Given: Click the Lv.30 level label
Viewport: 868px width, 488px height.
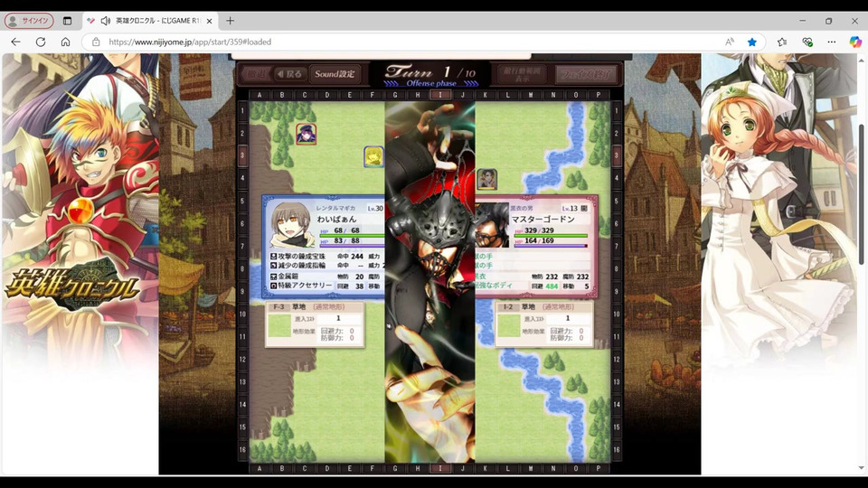Looking at the screenshot, I should (x=375, y=209).
